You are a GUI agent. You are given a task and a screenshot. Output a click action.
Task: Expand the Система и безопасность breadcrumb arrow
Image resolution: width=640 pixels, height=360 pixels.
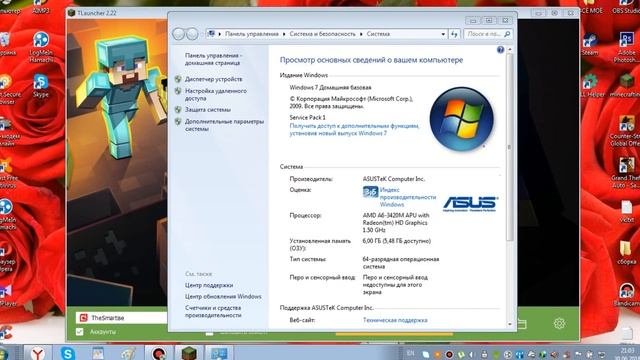click(x=361, y=34)
